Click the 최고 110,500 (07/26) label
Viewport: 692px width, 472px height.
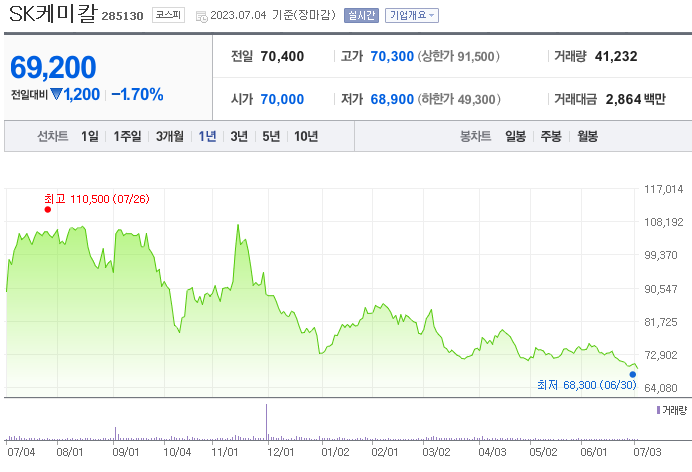coord(97,199)
